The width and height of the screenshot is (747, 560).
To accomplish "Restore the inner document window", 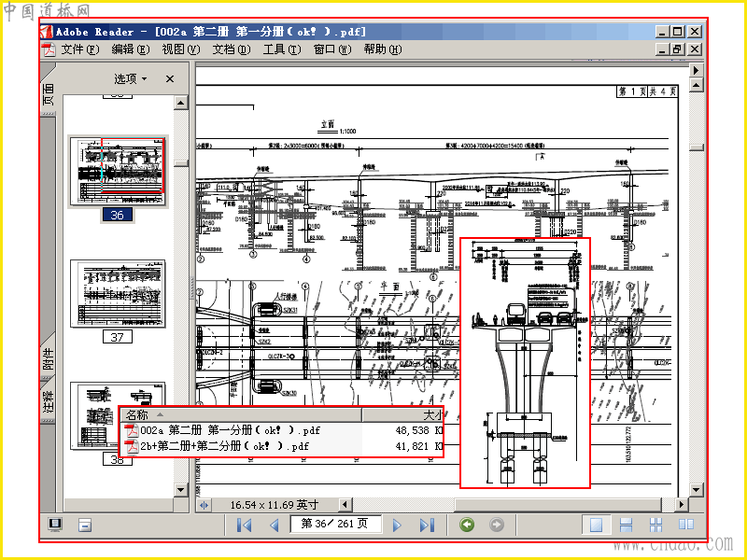I will (678, 49).
